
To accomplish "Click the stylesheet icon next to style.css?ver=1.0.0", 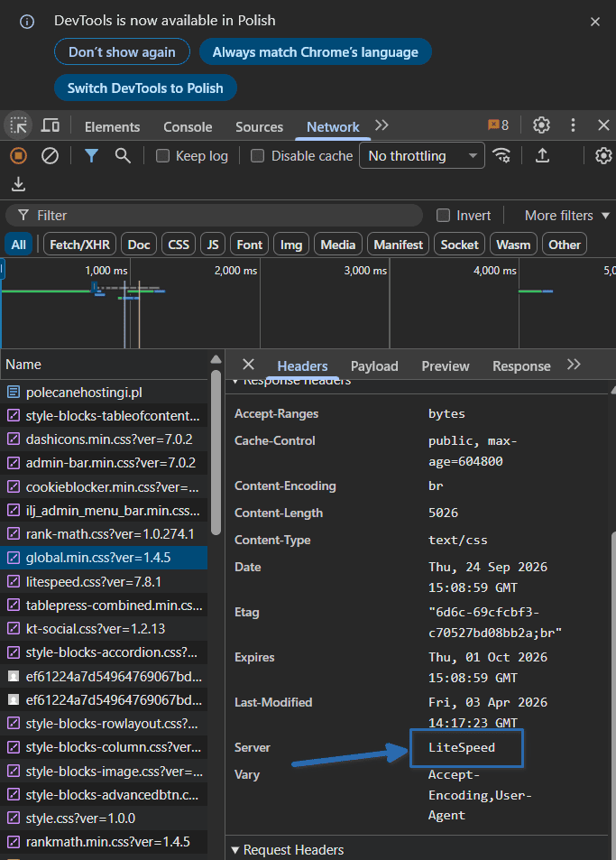I will pyautogui.click(x=14, y=818).
